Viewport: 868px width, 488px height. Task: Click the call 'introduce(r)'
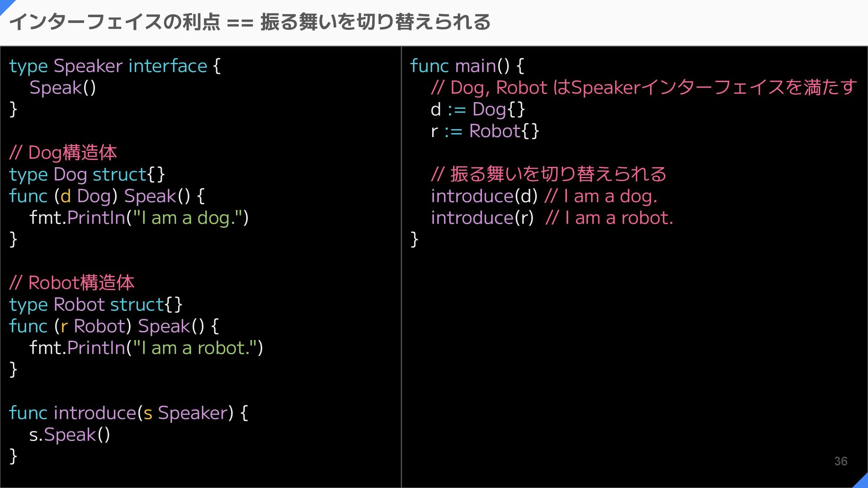point(482,218)
